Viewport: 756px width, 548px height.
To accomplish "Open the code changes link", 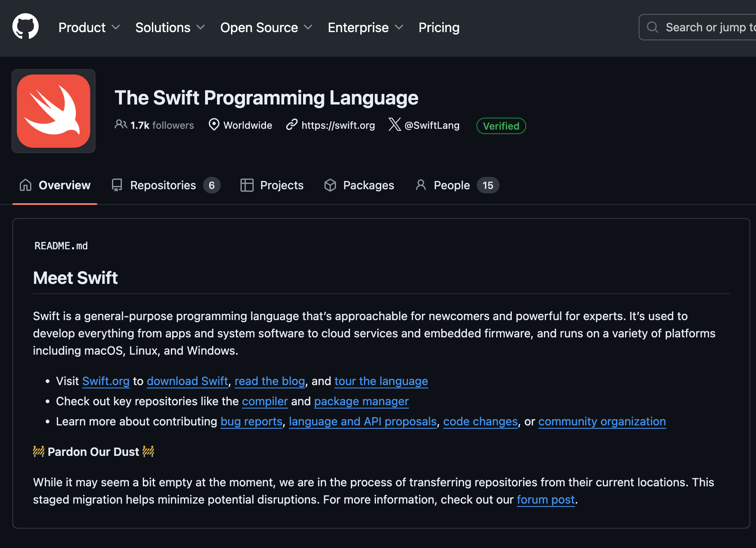I will pyautogui.click(x=481, y=421).
